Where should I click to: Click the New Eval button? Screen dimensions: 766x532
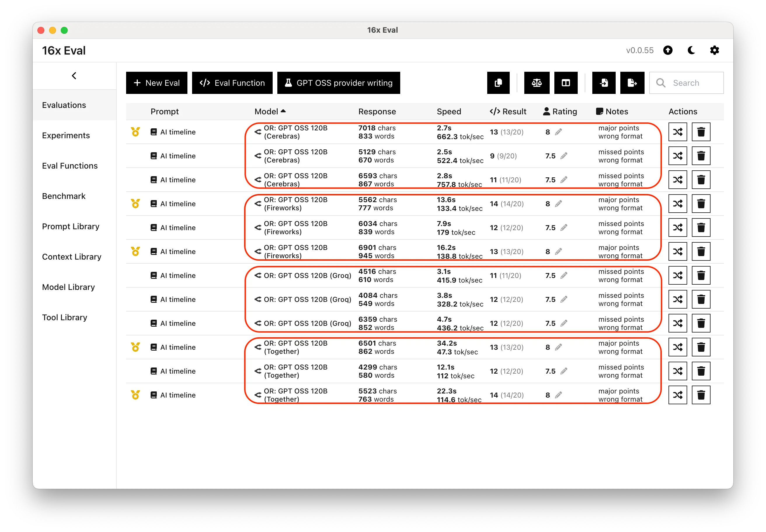tap(156, 83)
